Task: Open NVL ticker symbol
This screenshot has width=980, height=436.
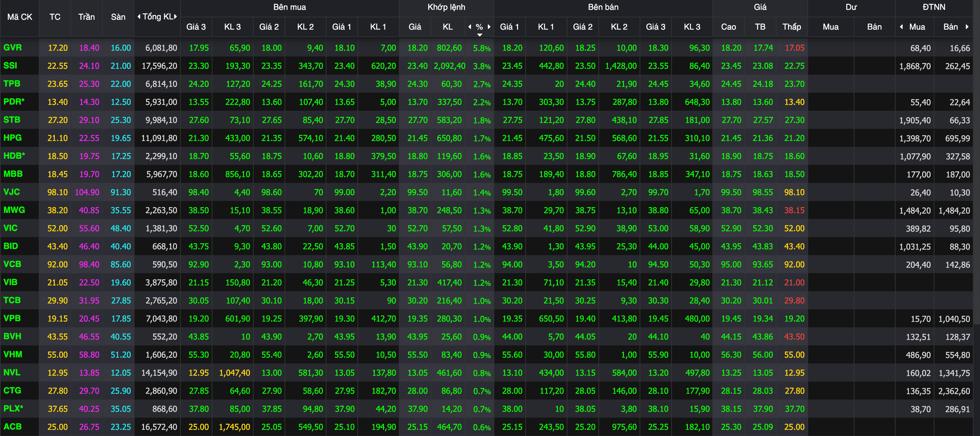Action: point(12,372)
